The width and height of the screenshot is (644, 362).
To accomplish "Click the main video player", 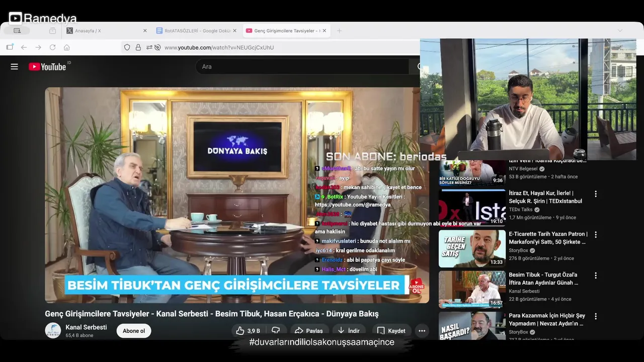I will 236,195.
